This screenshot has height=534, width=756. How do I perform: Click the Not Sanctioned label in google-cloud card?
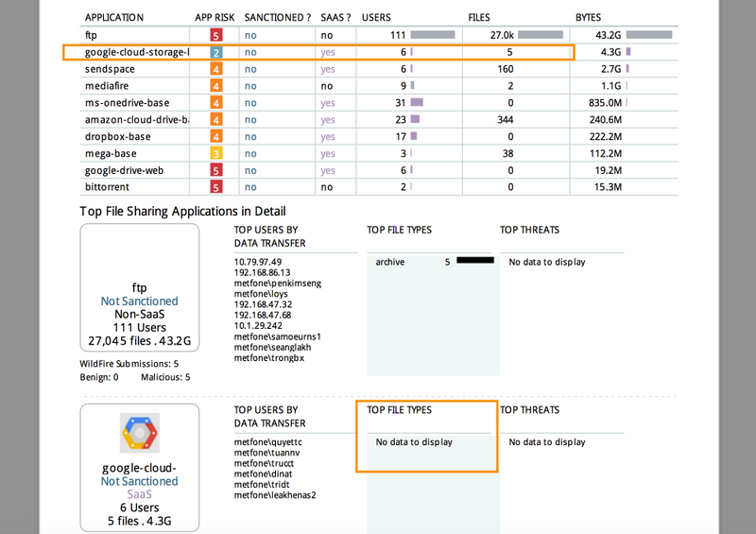139,481
